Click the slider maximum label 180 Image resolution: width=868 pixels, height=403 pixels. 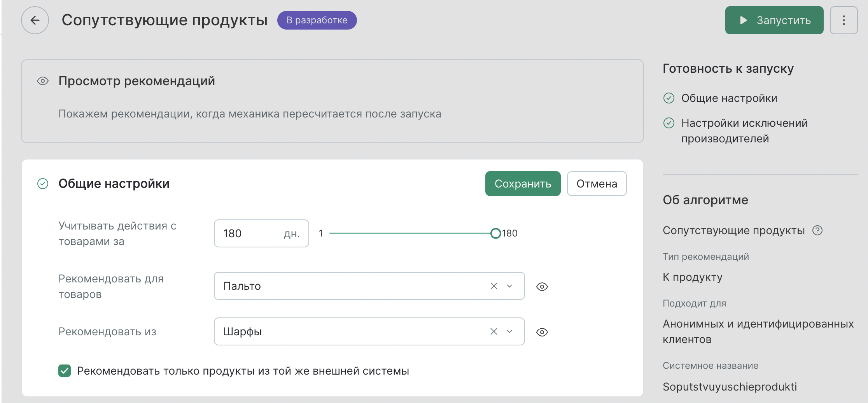[510, 233]
